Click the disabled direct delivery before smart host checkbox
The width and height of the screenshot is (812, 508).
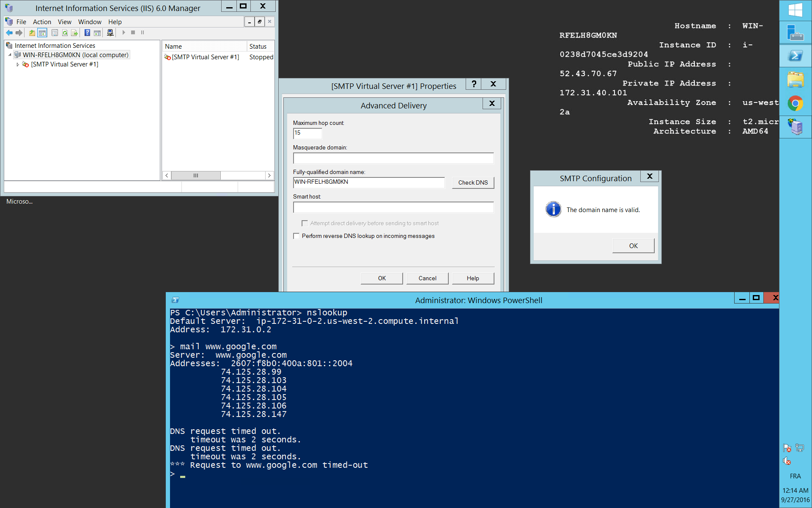pos(304,223)
